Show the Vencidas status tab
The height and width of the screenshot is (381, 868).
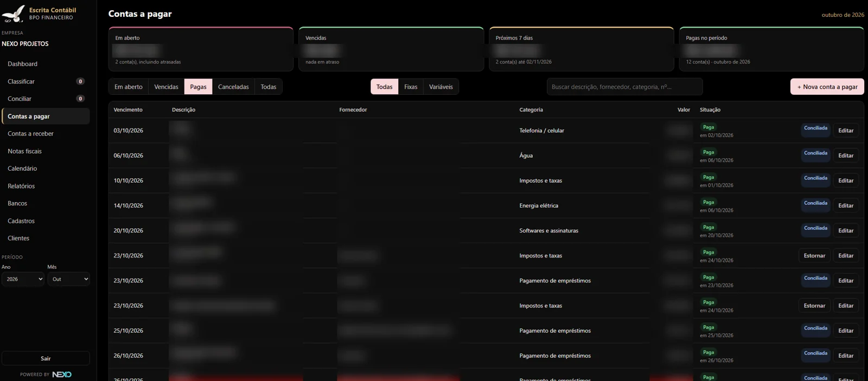coord(166,87)
